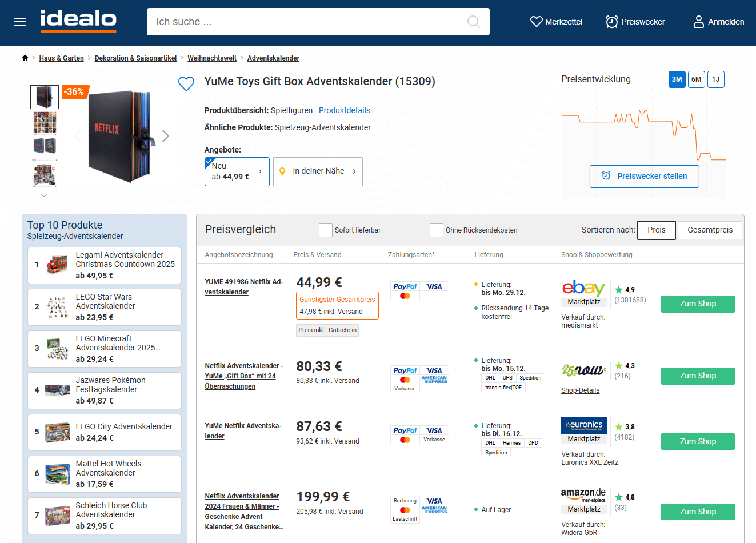The width and height of the screenshot is (756, 543).
Task: Open the Preiswecker alarm clock icon
Action: click(611, 22)
